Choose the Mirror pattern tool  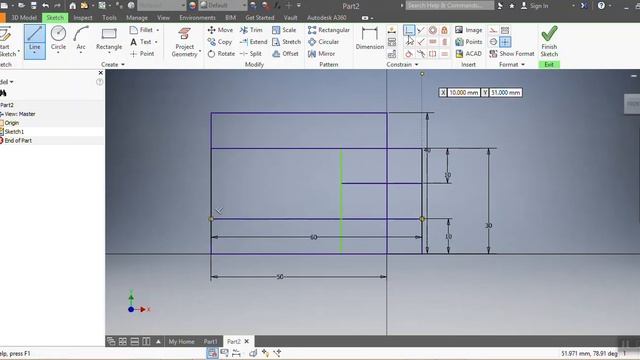[321, 53]
